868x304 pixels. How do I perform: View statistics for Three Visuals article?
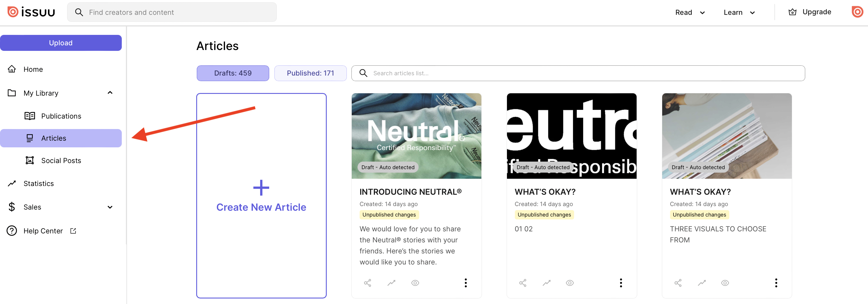pyautogui.click(x=702, y=283)
